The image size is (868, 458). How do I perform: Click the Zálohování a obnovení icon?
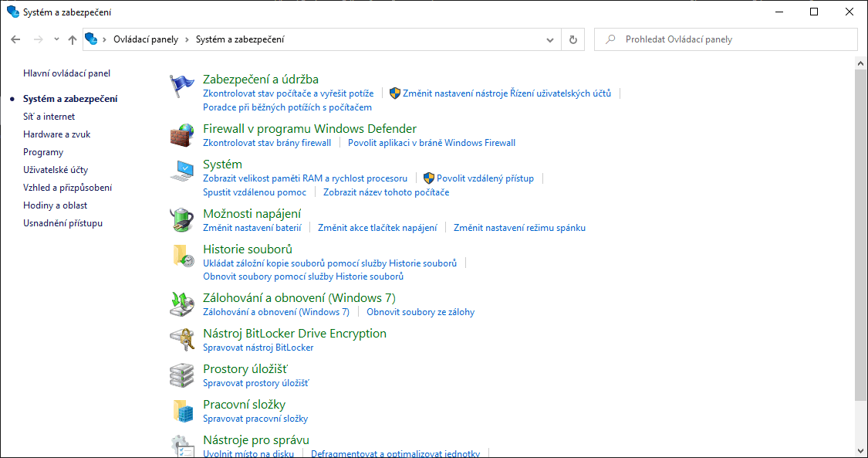coord(182,304)
